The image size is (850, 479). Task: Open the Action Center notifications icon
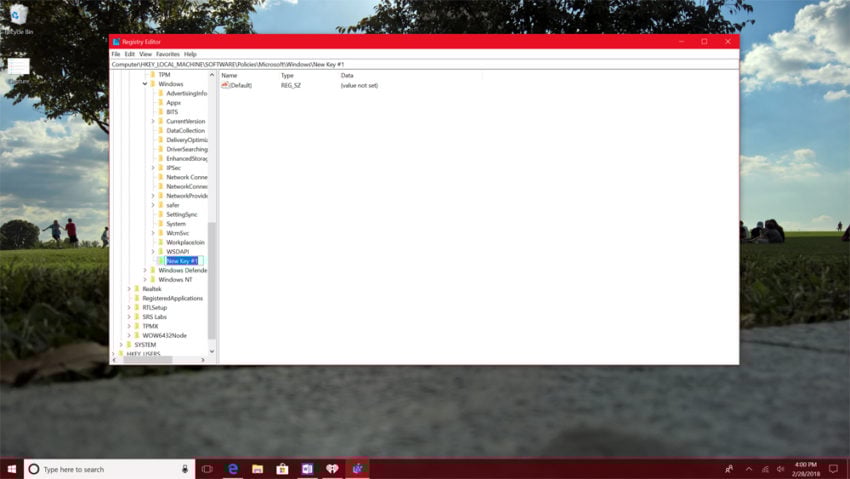(833, 469)
